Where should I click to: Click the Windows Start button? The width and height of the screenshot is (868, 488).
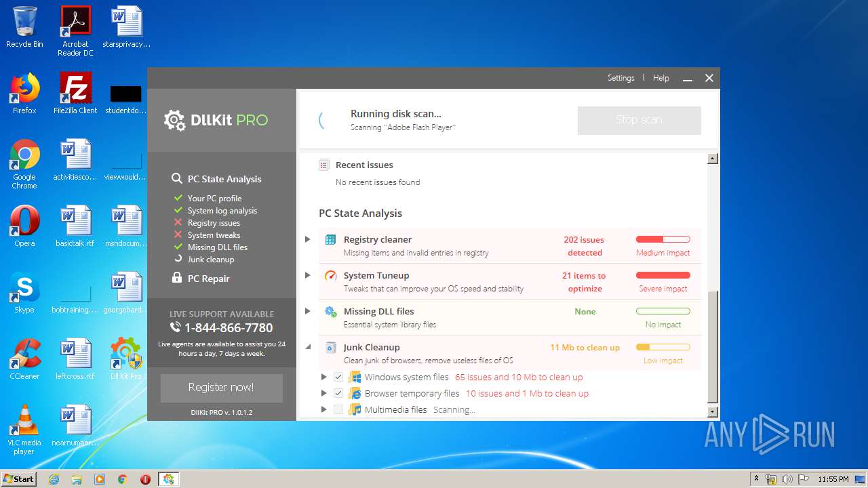click(19, 479)
